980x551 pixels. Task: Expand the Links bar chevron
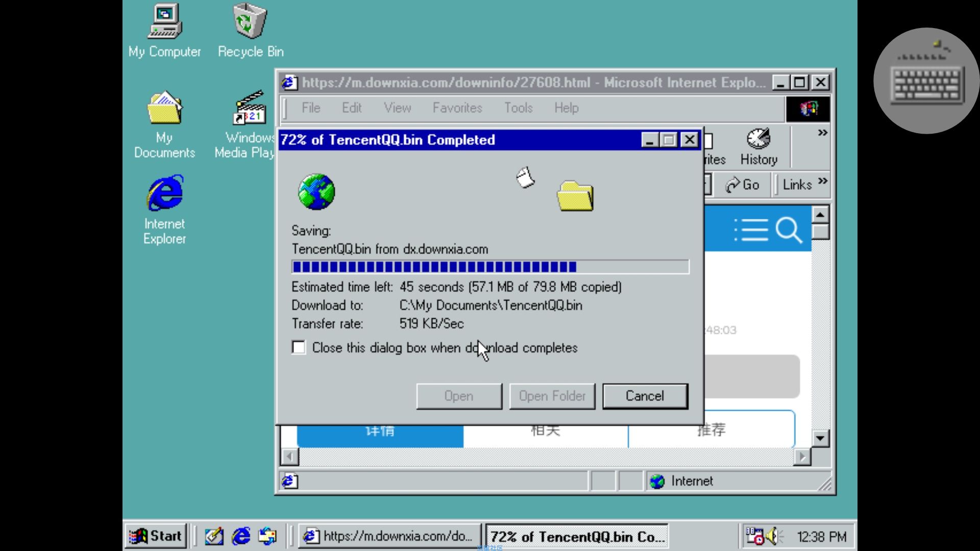[x=822, y=182]
